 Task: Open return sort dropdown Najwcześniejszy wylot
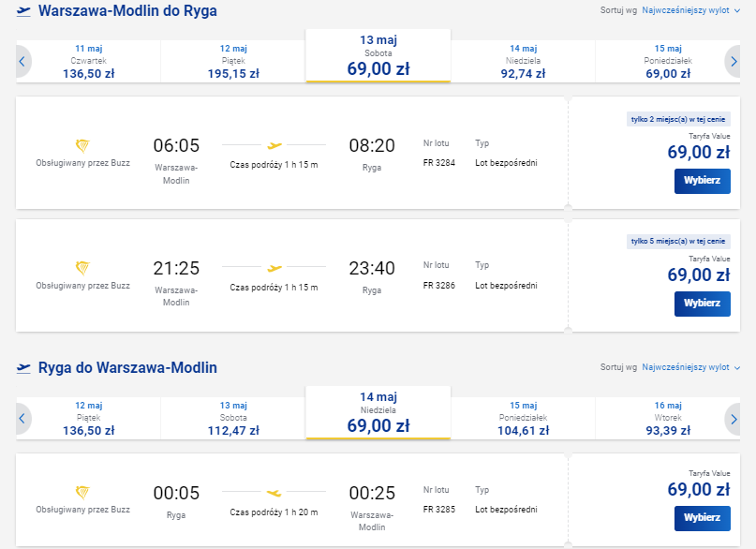coord(690,367)
